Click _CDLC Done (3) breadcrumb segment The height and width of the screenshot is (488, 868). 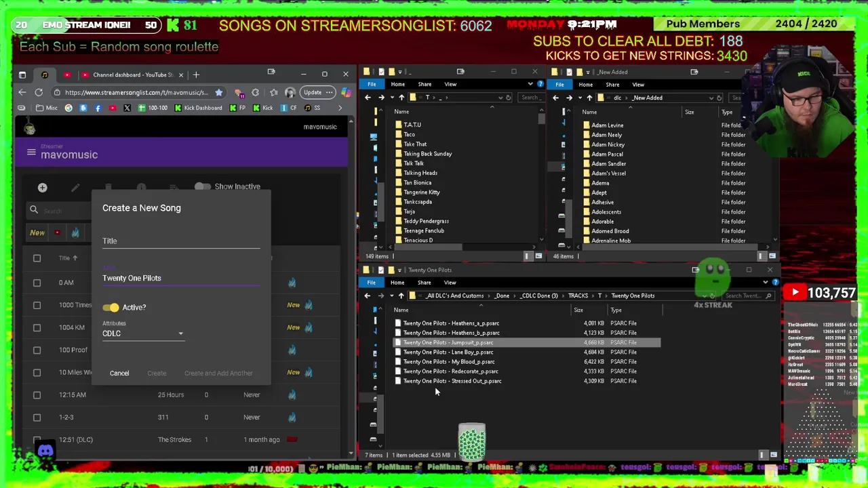538,296
